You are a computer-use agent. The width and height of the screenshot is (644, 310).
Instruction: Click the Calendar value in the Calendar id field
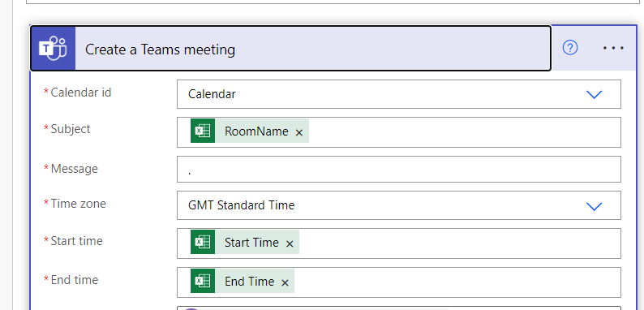pos(212,94)
